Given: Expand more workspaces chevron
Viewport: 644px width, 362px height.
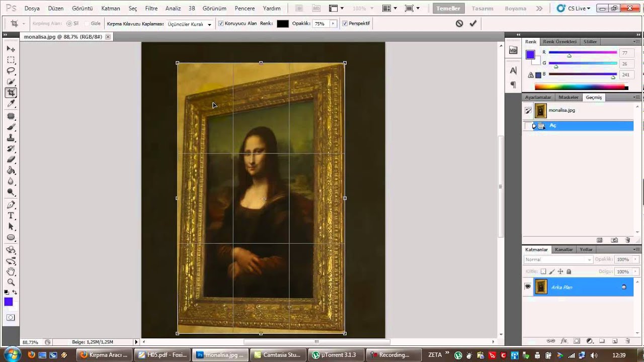Looking at the screenshot, I should [540, 9].
